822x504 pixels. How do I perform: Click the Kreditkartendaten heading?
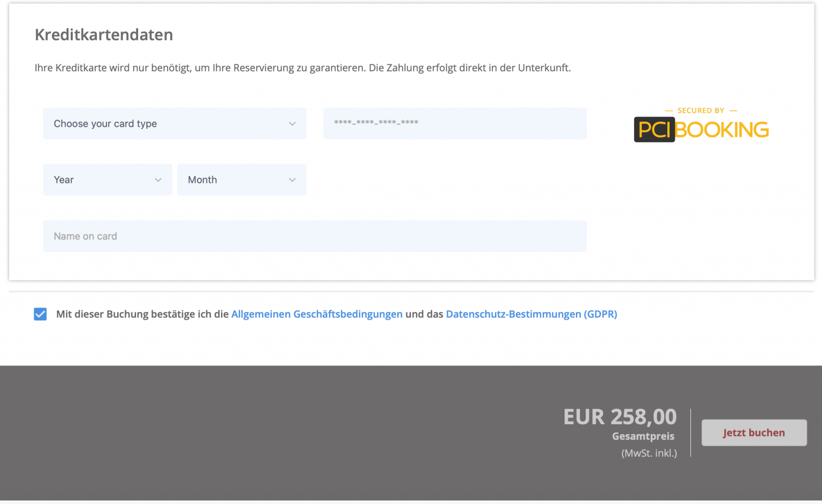104,35
